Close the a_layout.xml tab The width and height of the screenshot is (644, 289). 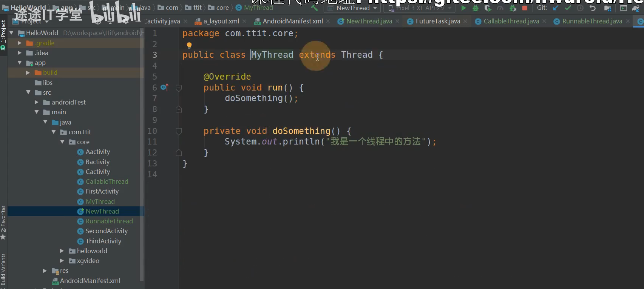tap(244, 22)
